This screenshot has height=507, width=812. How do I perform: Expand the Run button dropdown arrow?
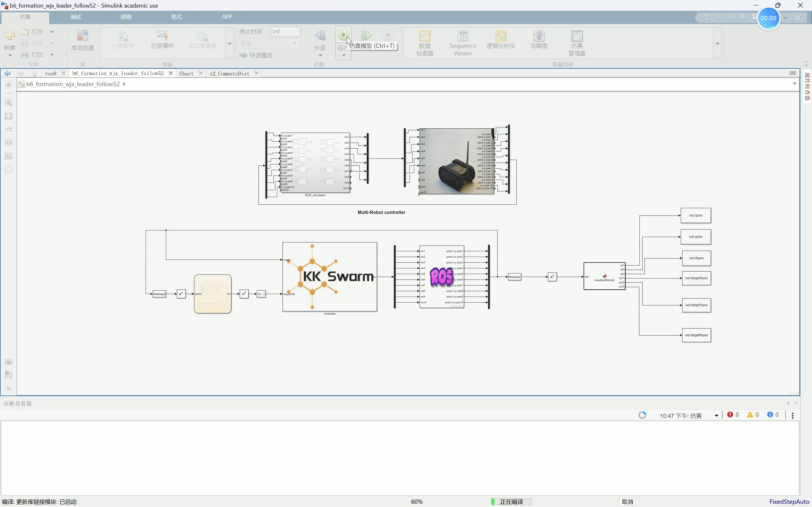pyautogui.click(x=344, y=56)
